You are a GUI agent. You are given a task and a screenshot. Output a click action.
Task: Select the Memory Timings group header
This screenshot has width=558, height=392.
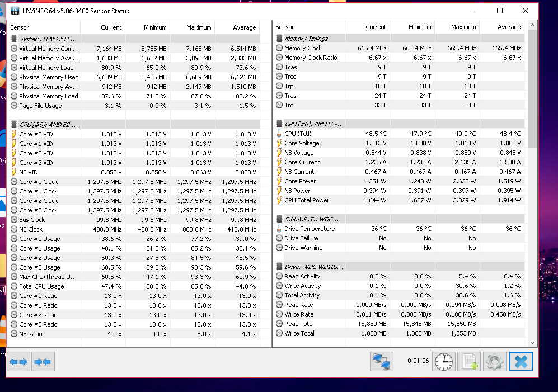pos(398,38)
